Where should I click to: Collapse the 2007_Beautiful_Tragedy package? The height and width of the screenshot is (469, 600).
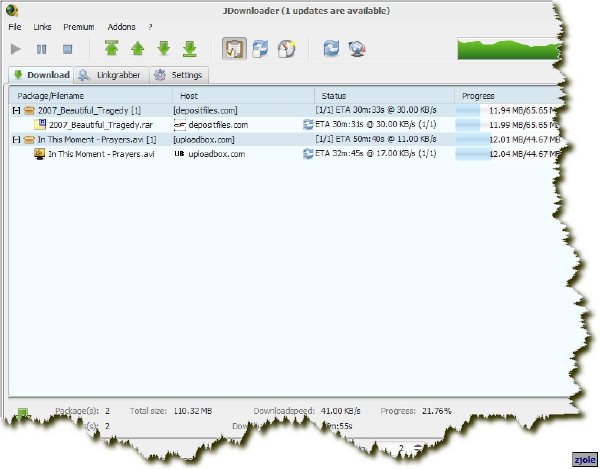tap(16, 111)
